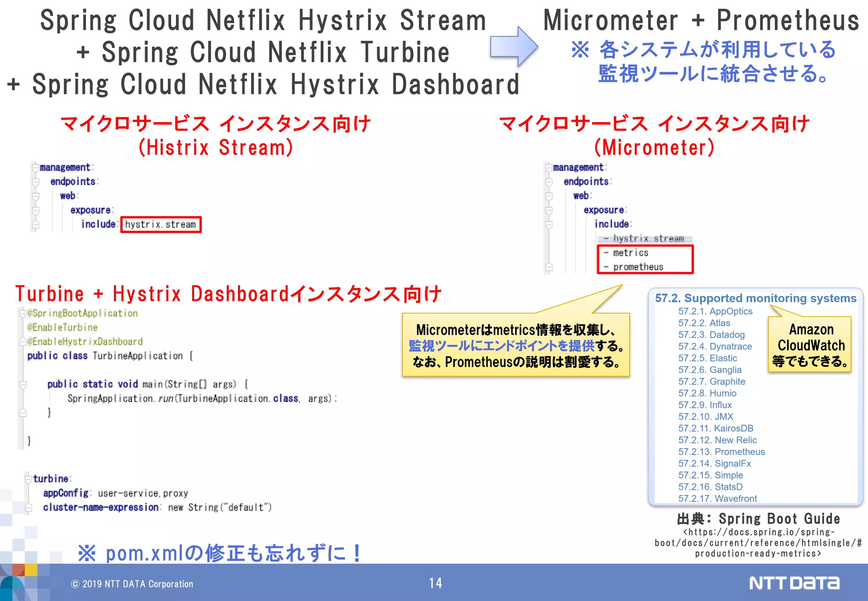Open the 57.2.2. Atlas link
Screen dimensions: 868x601
pos(704,323)
